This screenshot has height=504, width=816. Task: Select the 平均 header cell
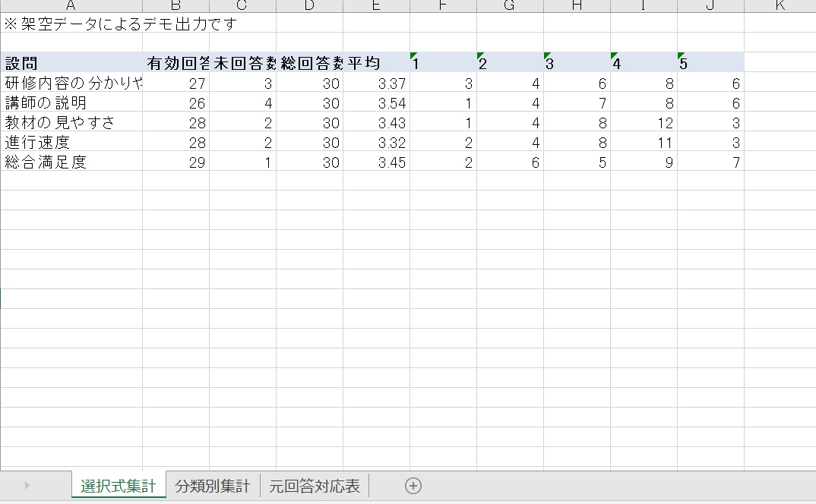point(376,62)
